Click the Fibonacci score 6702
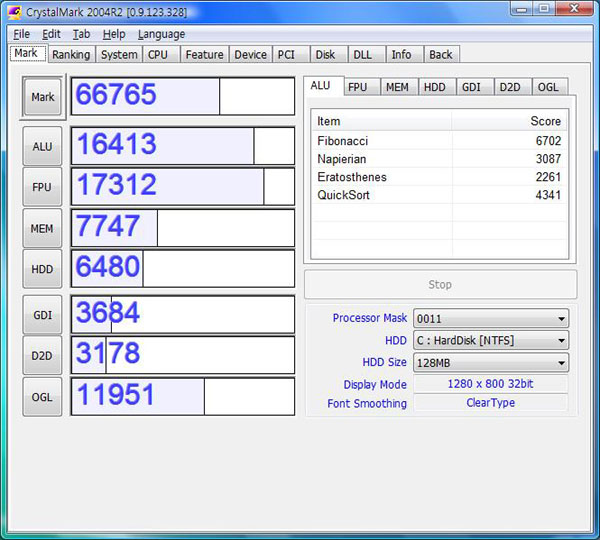 pyautogui.click(x=548, y=141)
